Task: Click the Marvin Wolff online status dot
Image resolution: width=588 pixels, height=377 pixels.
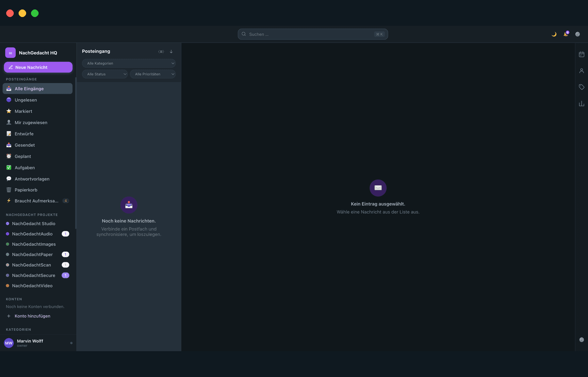Action: tap(71, 343)
